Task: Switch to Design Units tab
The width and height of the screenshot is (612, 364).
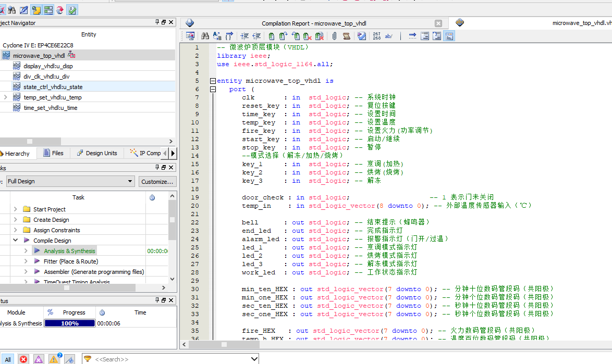Action: (x=97, y=153)
